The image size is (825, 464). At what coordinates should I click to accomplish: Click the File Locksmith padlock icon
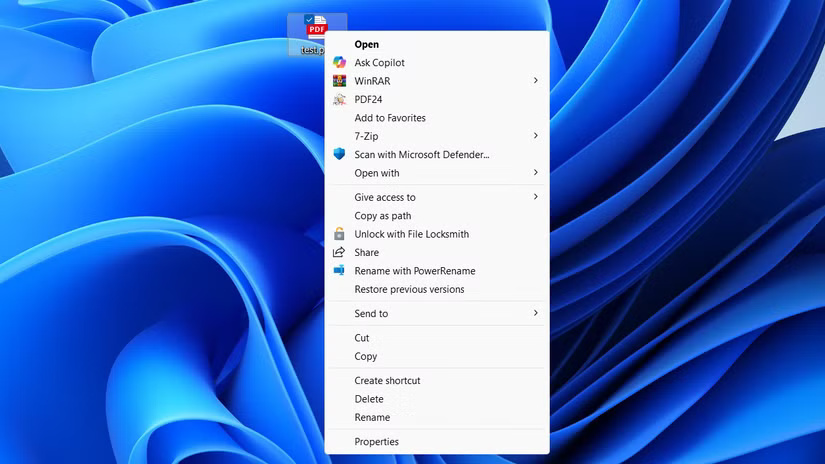[x=340, y=234]
